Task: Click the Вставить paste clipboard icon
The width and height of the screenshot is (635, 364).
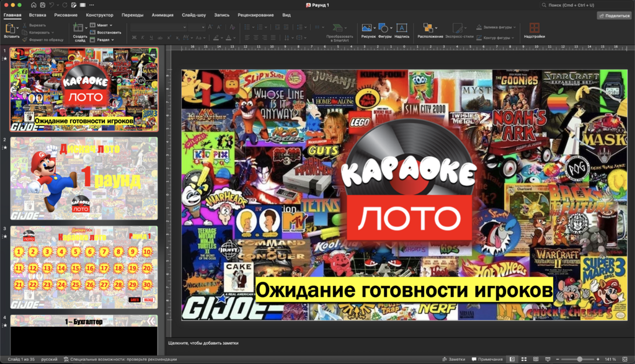Action: click(x=10, y=28)
